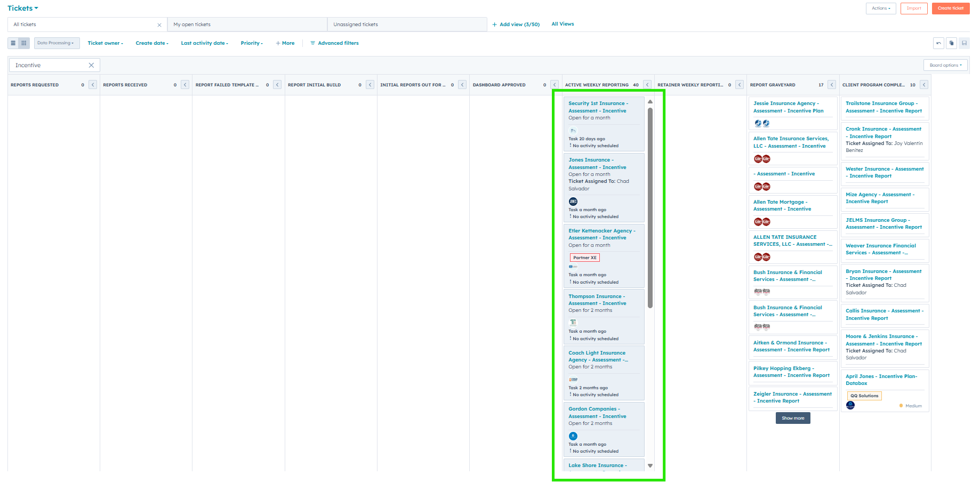
Task: Collapse the Reports Requested column
Action: coord(93,85)
